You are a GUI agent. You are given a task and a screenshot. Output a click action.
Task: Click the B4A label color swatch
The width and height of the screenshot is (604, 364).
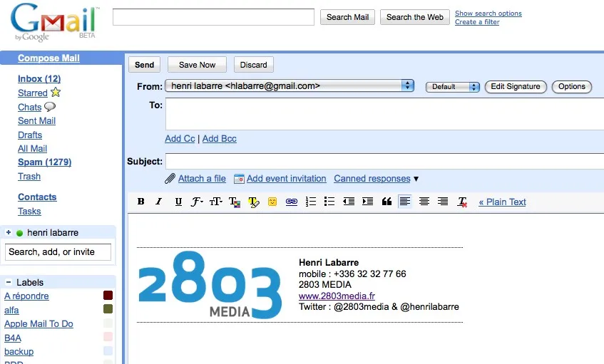[108, 337]
